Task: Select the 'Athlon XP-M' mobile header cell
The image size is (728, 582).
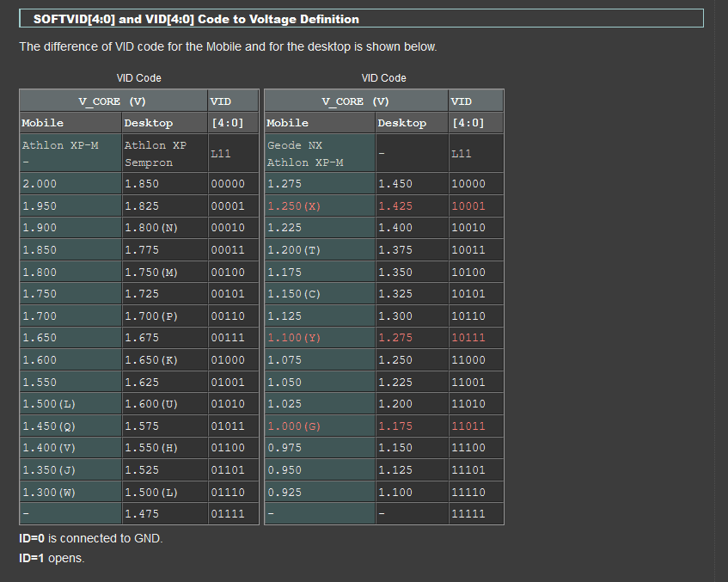Action: (x=70, y=153)
